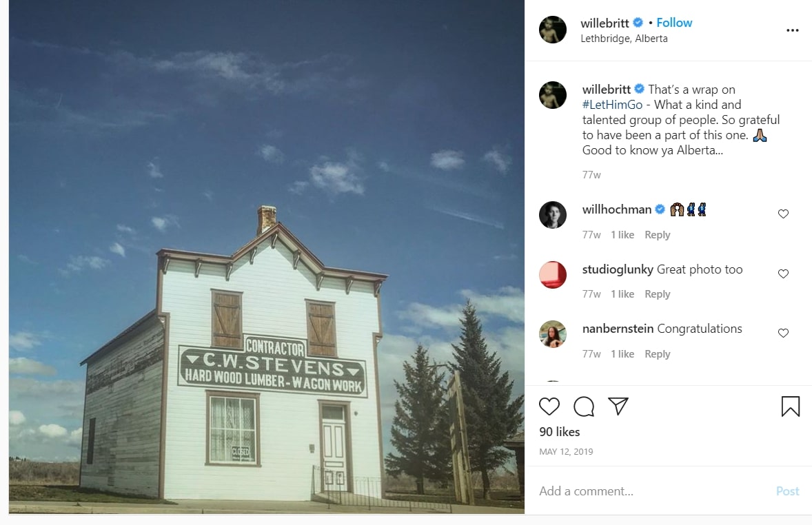The height and width of the screenshot is (525, 812).
Task: Open the #LetHimGo hashtag
Action: click(x=612, y=105)
